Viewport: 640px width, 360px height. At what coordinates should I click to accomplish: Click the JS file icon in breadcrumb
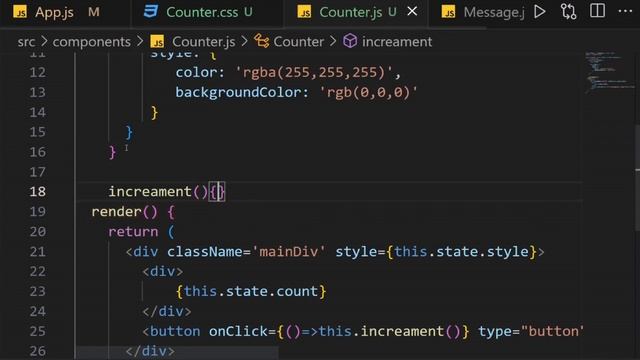pyautogui.click(x=157, y=42)
